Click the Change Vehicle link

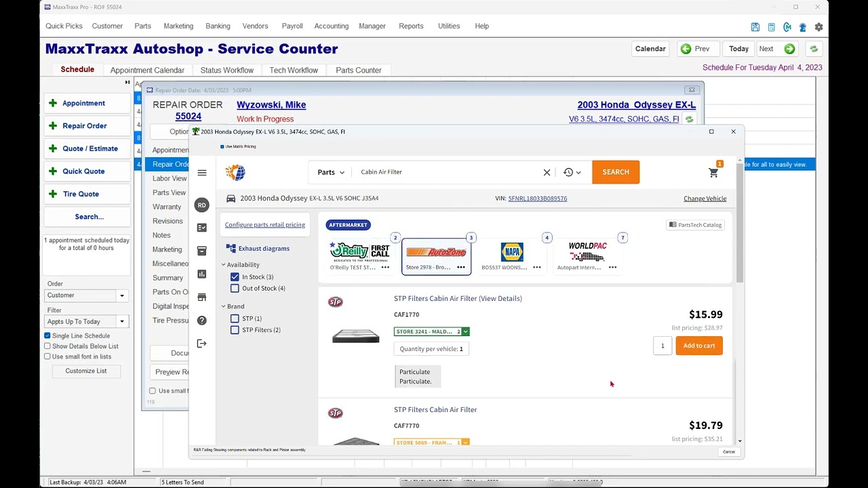[x=705, y=199]
